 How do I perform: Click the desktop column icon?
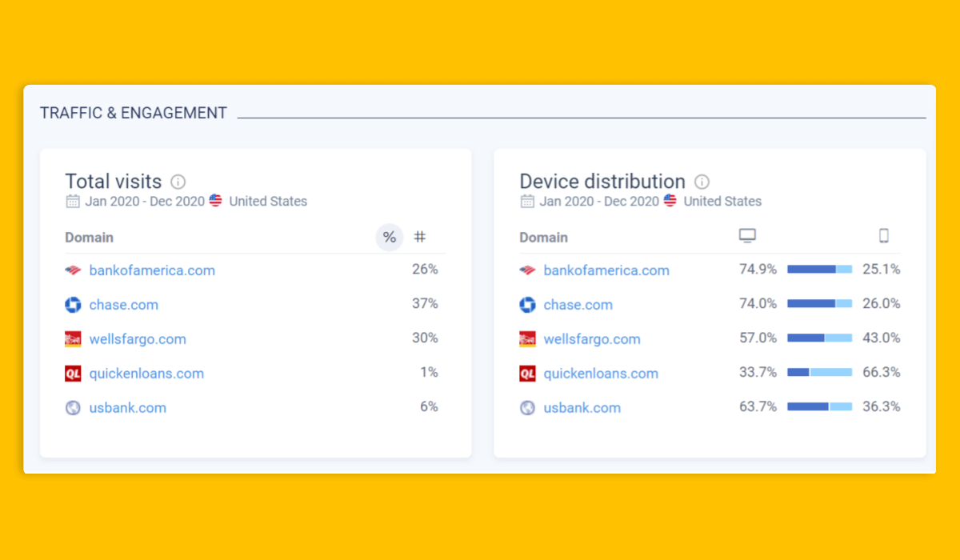click(747, 235)
